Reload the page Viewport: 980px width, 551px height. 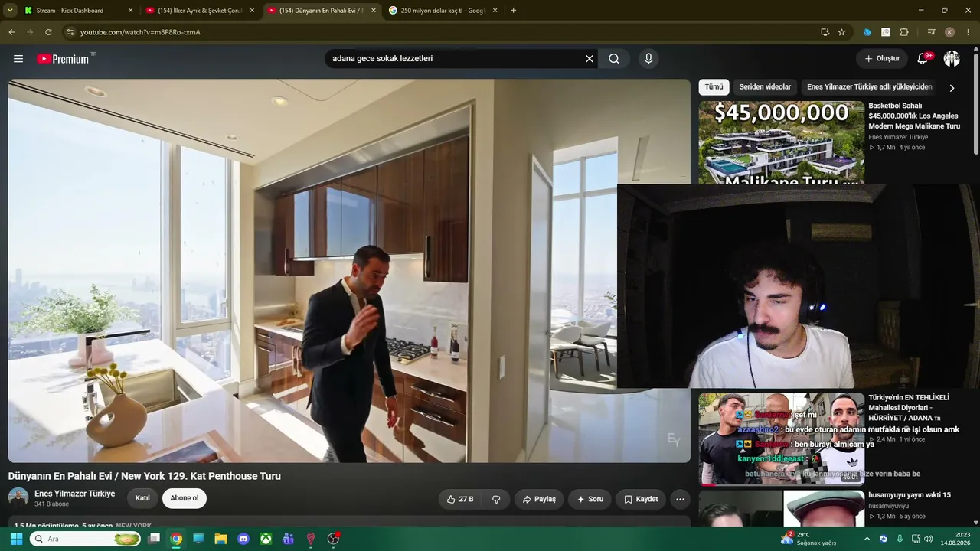[48, 32]
